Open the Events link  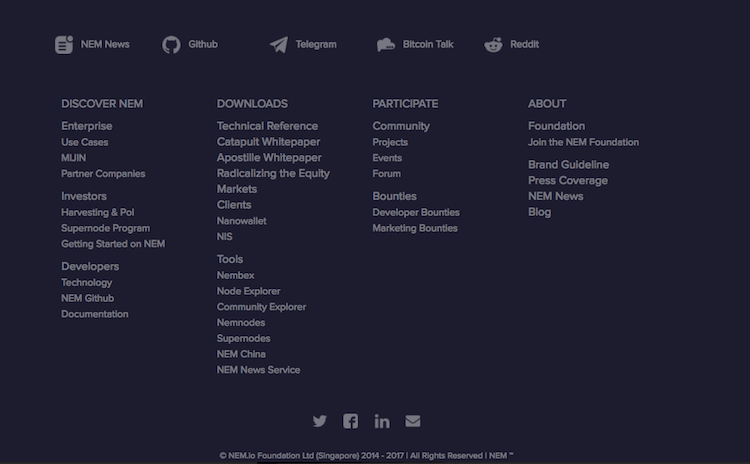(387, 158)
